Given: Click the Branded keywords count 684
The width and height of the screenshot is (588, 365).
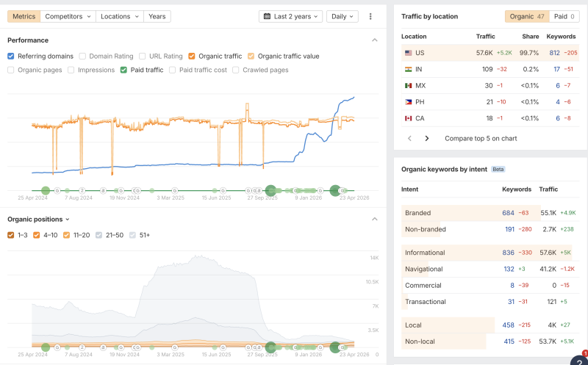Looking at the screenshot, I should coord(508,213).
